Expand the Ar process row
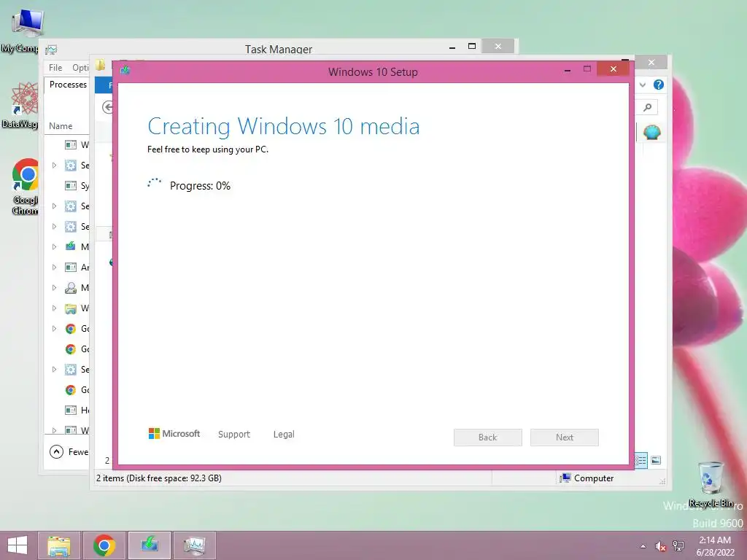The height and width of the screenshot is (560, 747). pos(54,267)
